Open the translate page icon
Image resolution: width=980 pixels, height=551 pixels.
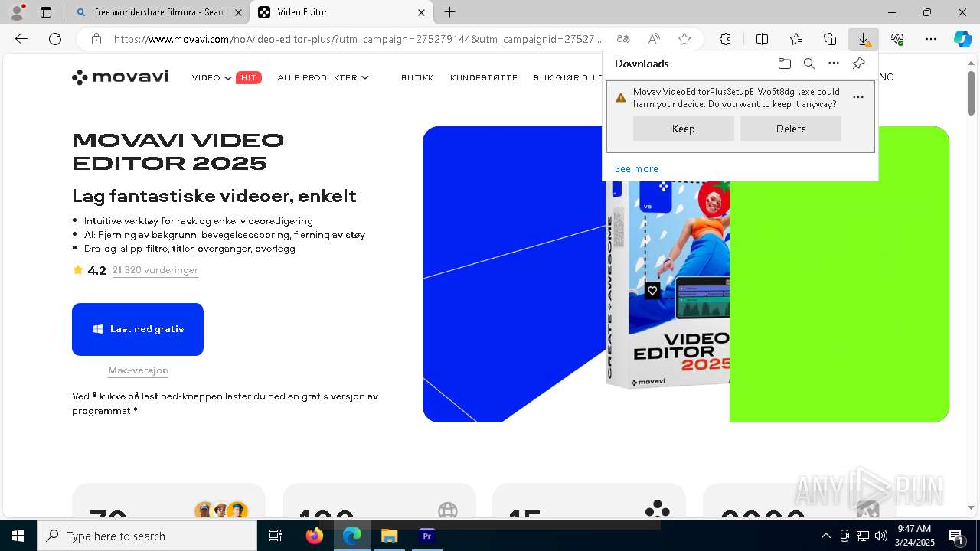point(623,39)
